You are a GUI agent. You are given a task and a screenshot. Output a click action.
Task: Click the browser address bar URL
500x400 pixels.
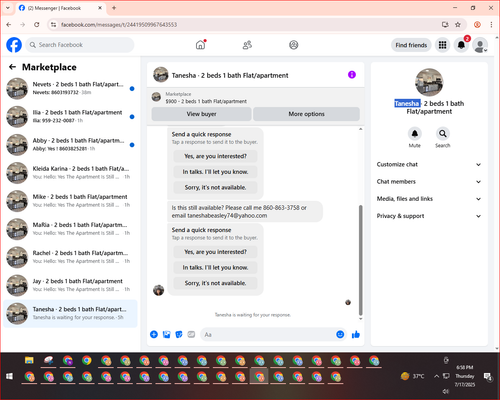pyautogui.click(x=119, y=25)
